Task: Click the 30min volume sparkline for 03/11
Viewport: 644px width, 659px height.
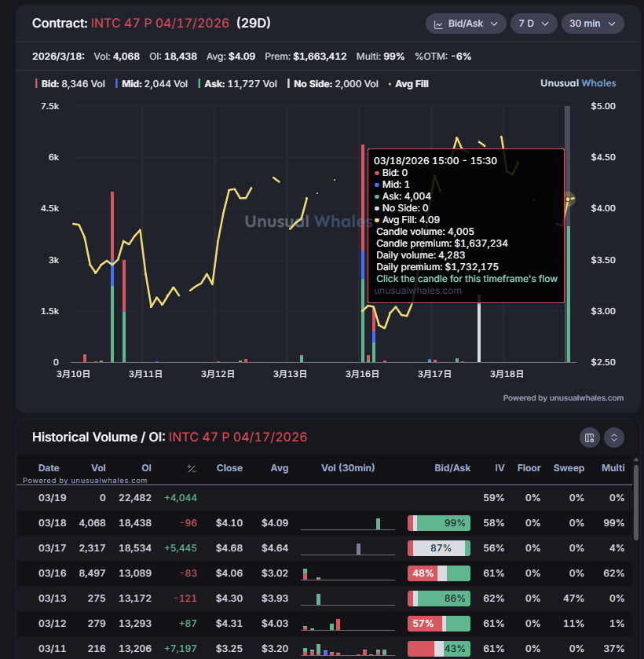Action: click(x=348, y=650)
